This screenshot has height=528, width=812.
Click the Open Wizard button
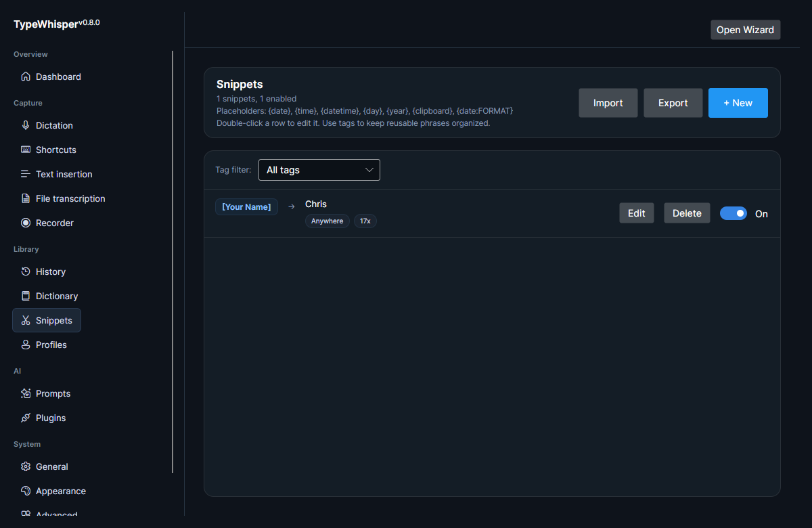pyautogui.click(x=745, y=30)
